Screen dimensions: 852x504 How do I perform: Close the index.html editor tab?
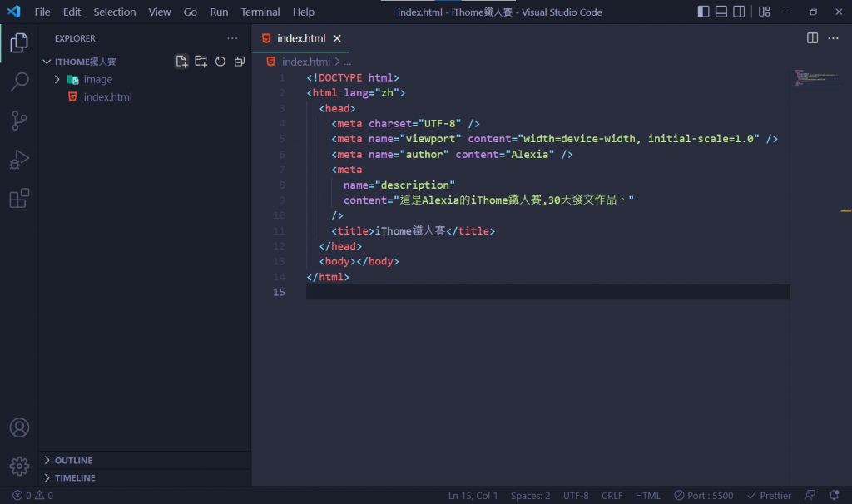(337, 38)
